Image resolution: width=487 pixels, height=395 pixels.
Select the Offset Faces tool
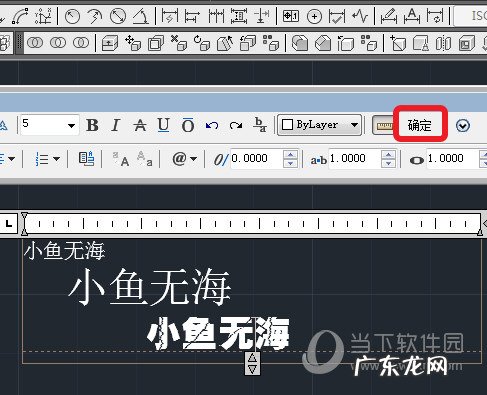[x=156, y=43]
